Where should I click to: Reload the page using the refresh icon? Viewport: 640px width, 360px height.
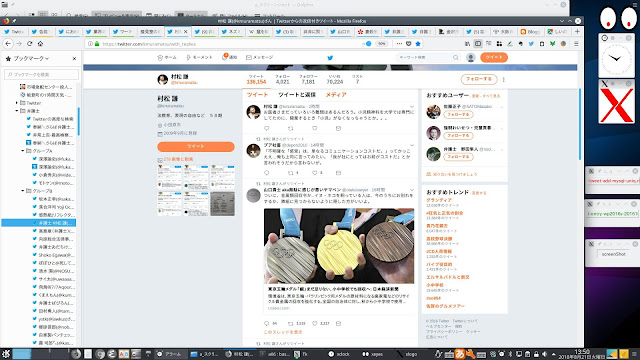pos(30,44)
